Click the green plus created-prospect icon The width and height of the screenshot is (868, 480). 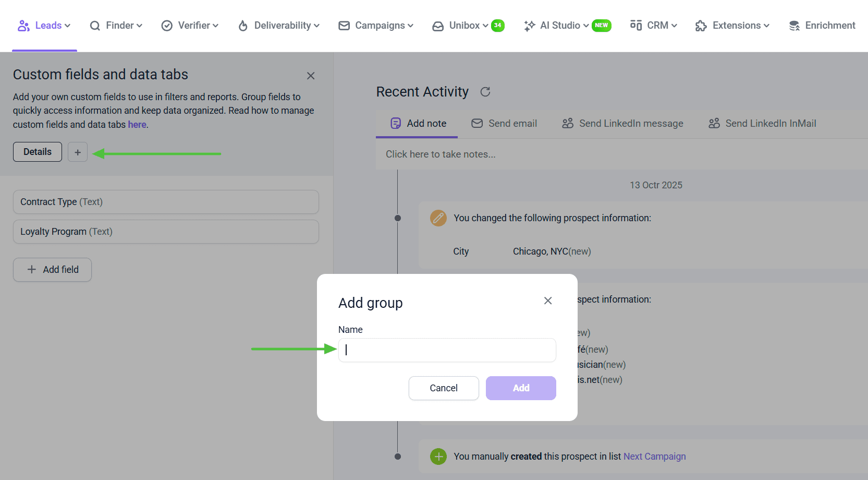pyautogui.click(x=438, y=457)
